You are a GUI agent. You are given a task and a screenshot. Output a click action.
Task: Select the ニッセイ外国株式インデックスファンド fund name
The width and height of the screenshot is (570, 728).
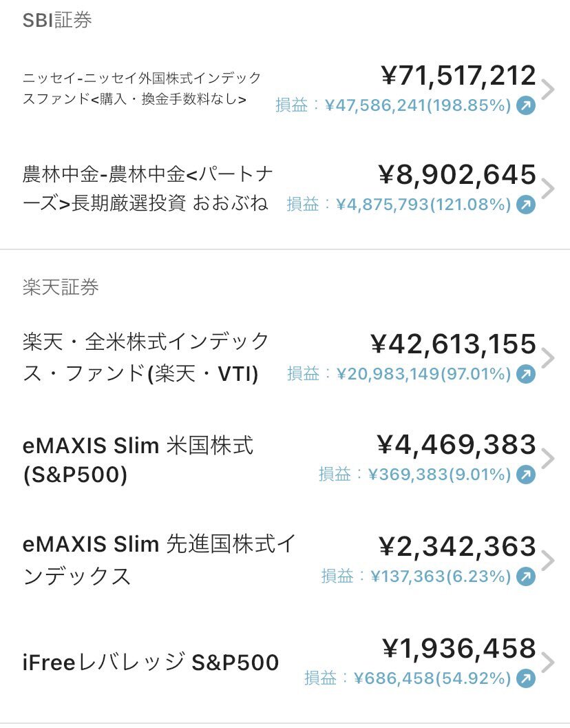click(x=142, y=88)
